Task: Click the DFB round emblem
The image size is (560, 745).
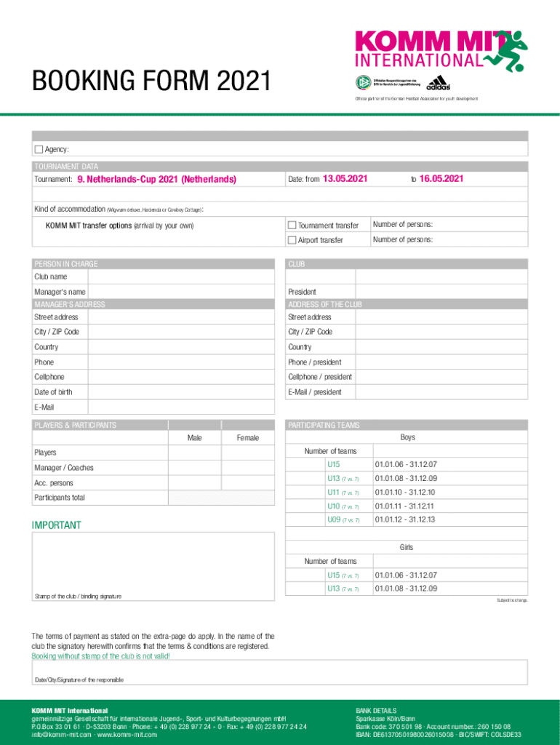Action: 364,82
